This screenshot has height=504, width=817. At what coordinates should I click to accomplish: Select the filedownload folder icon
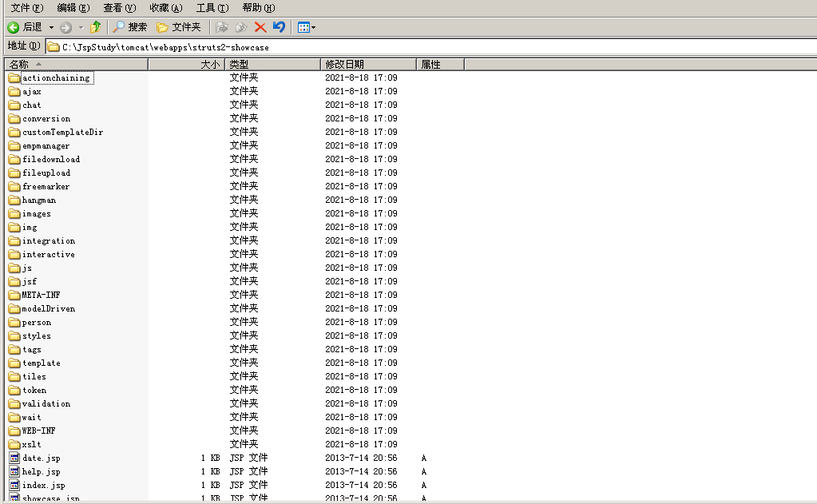pyautogui.click(x=14, y=160)
